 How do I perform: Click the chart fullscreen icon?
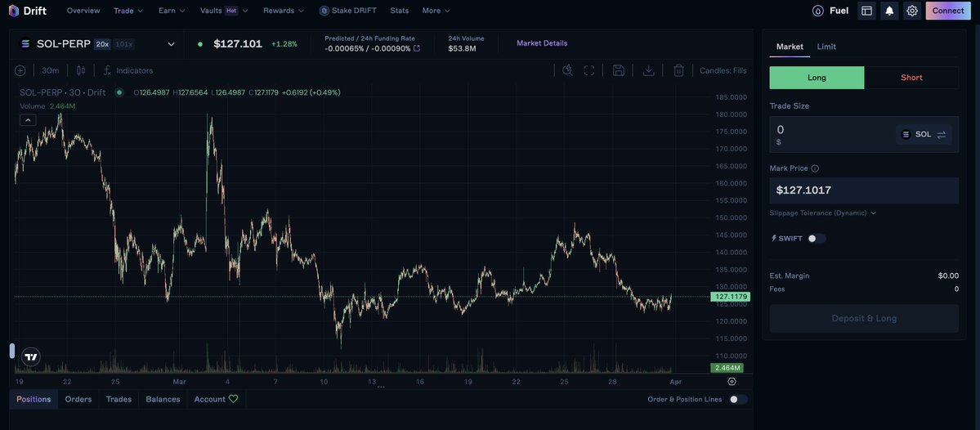[x=589, y=70]
